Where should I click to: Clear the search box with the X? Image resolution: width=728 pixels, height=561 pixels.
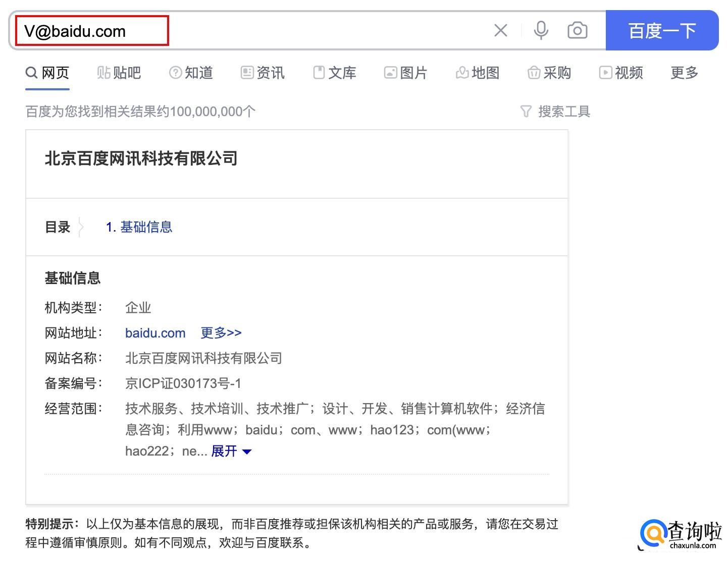coord(500,30)
